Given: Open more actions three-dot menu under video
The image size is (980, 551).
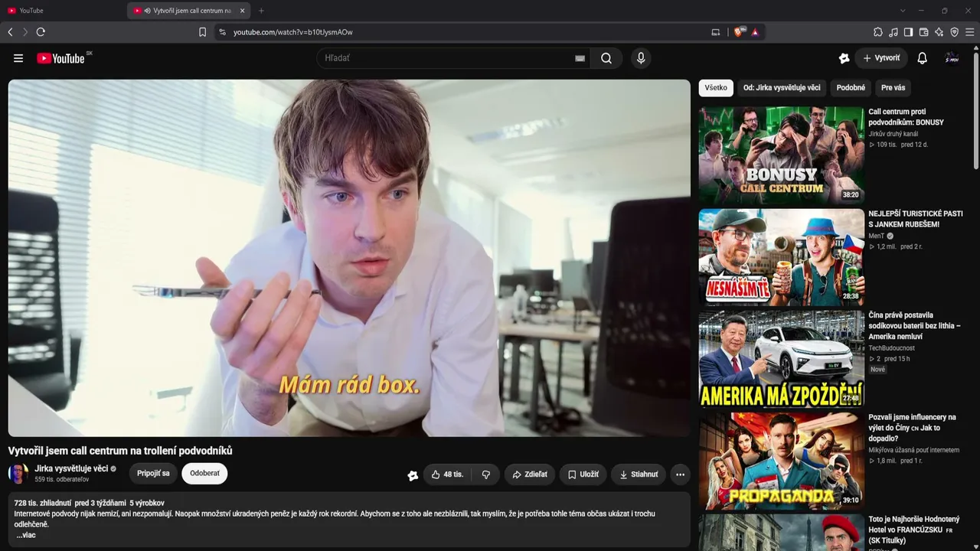Looking at the screenshot, I should (x=680, y=474).
